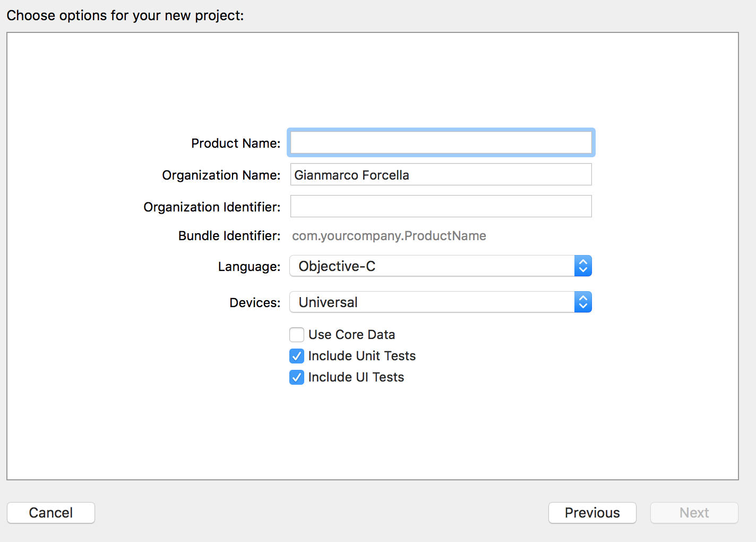The image size is (756, 542).
Task: Click the Organization Identifier field
Action: [x=441, y=206]
